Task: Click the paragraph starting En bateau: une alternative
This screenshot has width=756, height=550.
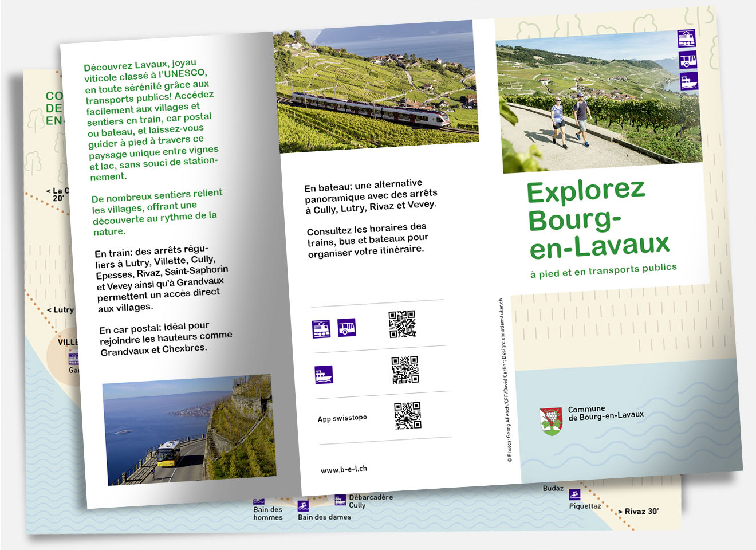Action: point(371,197)
